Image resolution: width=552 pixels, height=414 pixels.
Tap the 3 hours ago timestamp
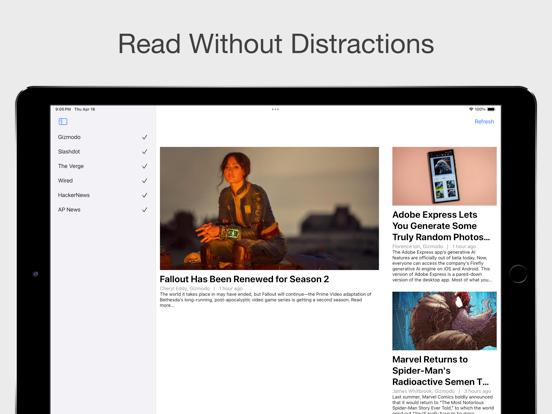[x=477, y=391]
